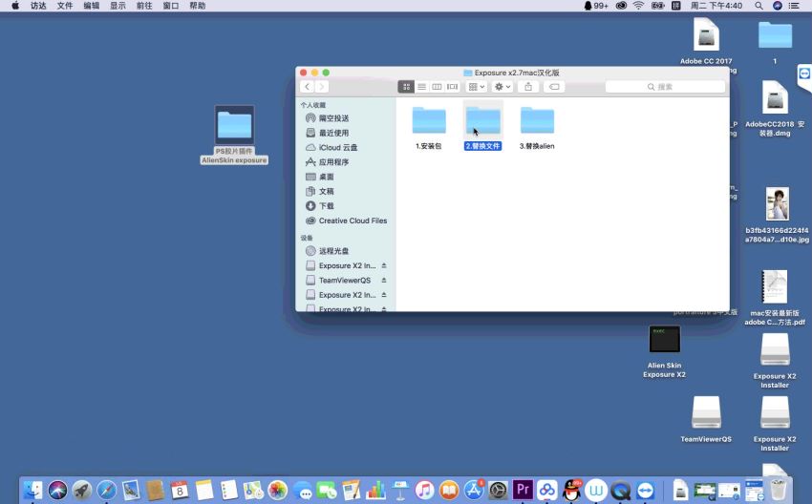812x504 pixels.
Task: Open App Store from the Dock
Action: (x=473, y=490)
